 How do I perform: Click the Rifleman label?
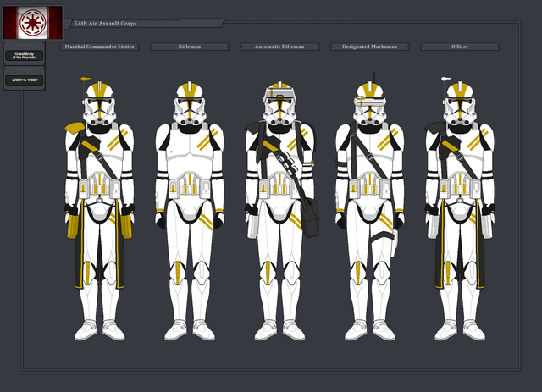(x=190, y=47)
